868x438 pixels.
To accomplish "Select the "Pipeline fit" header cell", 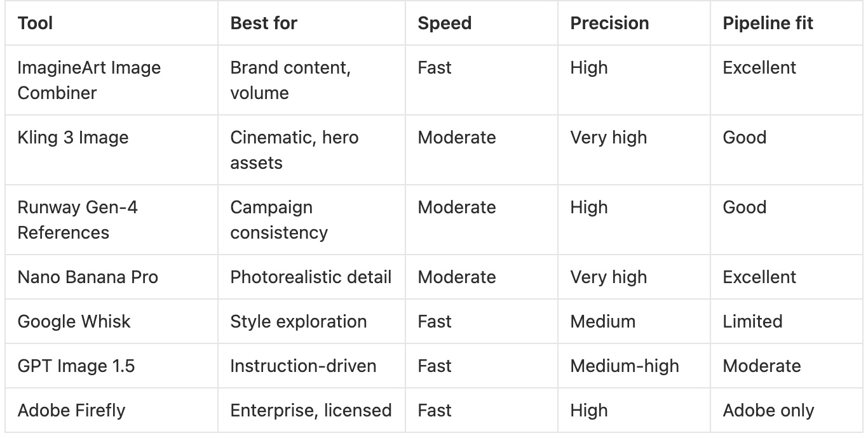I will pyautogui.click(x=768, y=23).
